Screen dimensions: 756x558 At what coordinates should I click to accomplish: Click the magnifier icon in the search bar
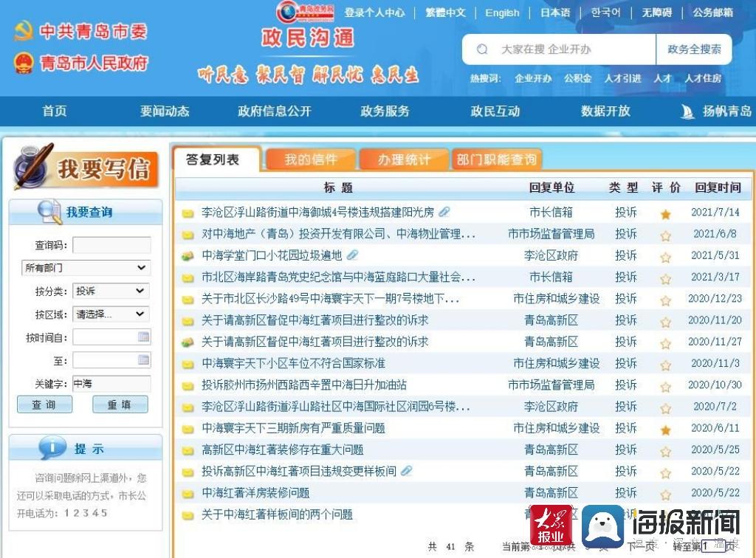pos(483,49)
